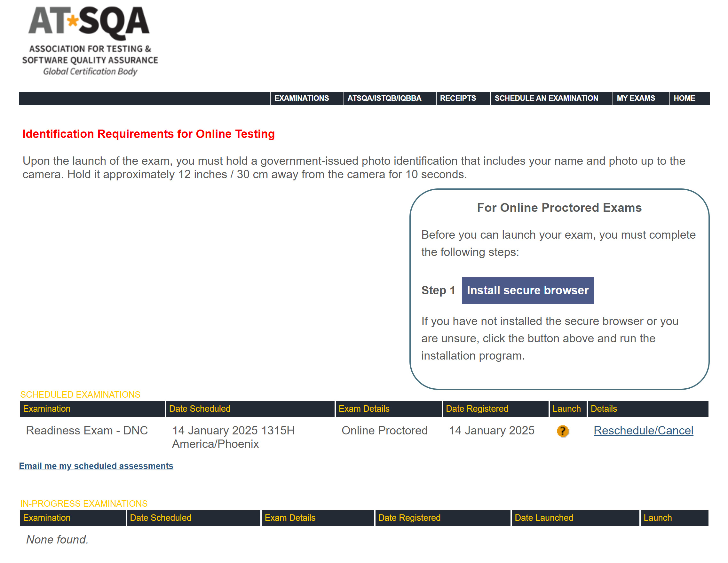The image size is (728, 563).
Task: Open the Reschedule/Cancel link
Action: [643, 430]
